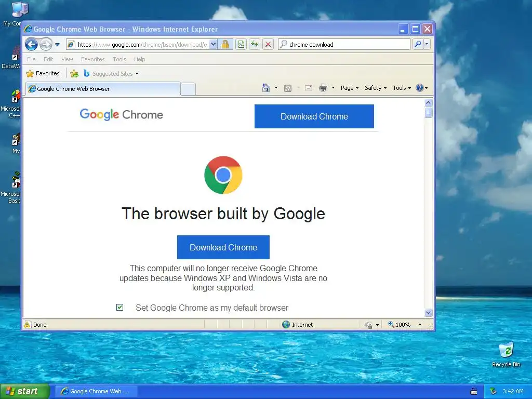Viewport: 532px width, 399px height.
Task: Click the round Chrome logo image
Action: (223, 175)
